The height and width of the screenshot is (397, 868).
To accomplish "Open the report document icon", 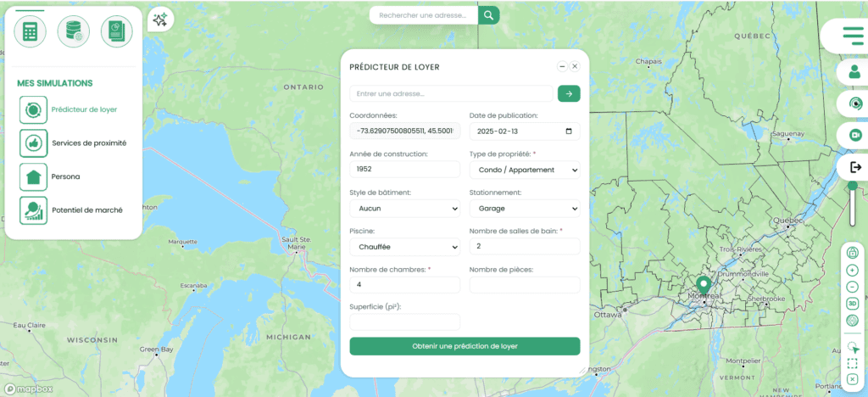I will 117,31.
